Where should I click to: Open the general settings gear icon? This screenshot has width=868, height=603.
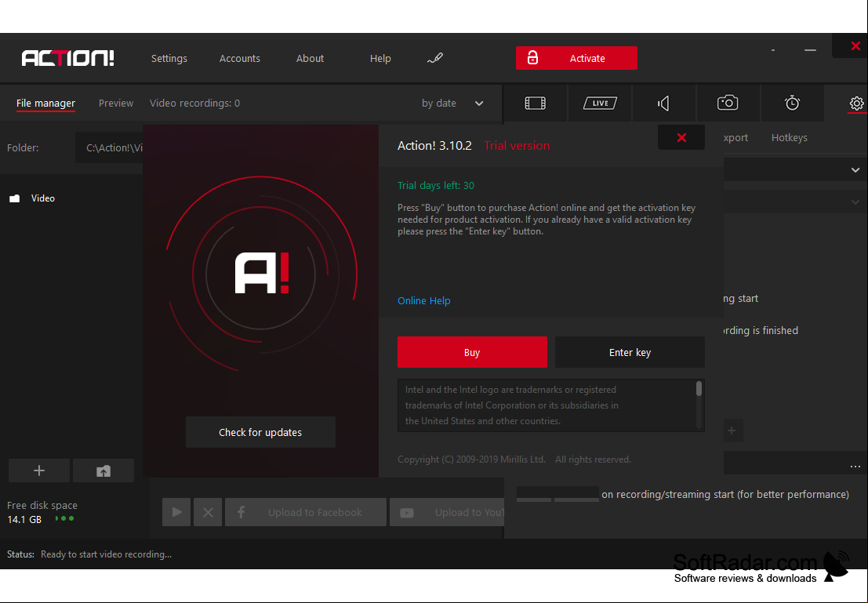pos(856,103)
